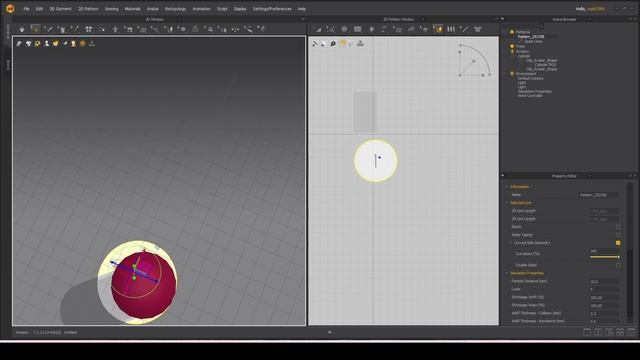
Task: Select Pattern_2D1308 in Scene Browser
Action: coord(531,37)
